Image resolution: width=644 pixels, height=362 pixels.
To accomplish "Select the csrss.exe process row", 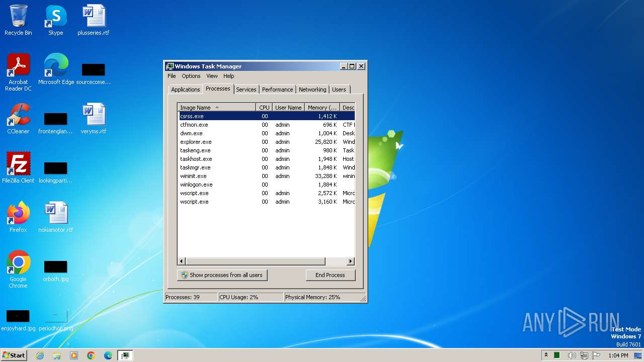I will coord(266,116).
